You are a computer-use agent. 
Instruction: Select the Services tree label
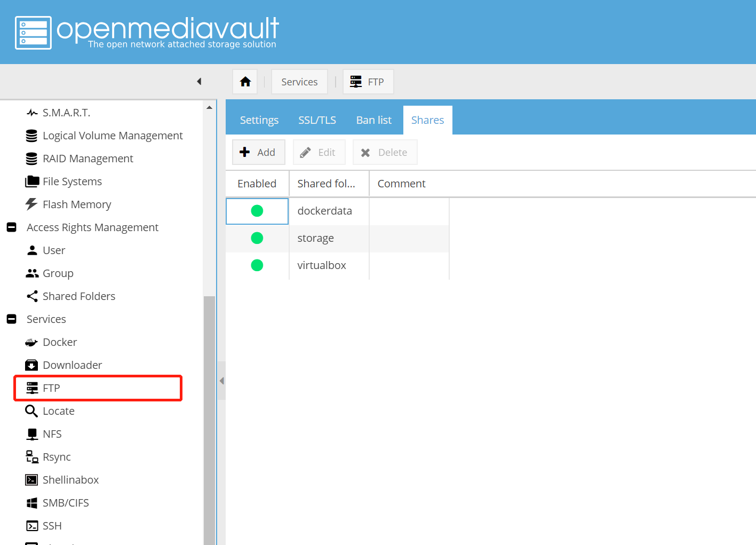click(x=46, y=319)
